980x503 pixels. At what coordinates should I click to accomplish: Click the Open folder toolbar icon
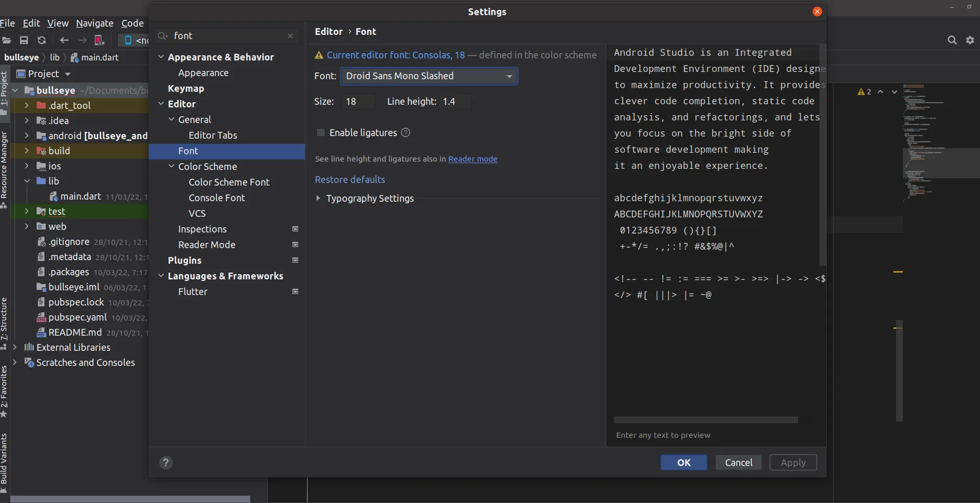tap(7, 40)
